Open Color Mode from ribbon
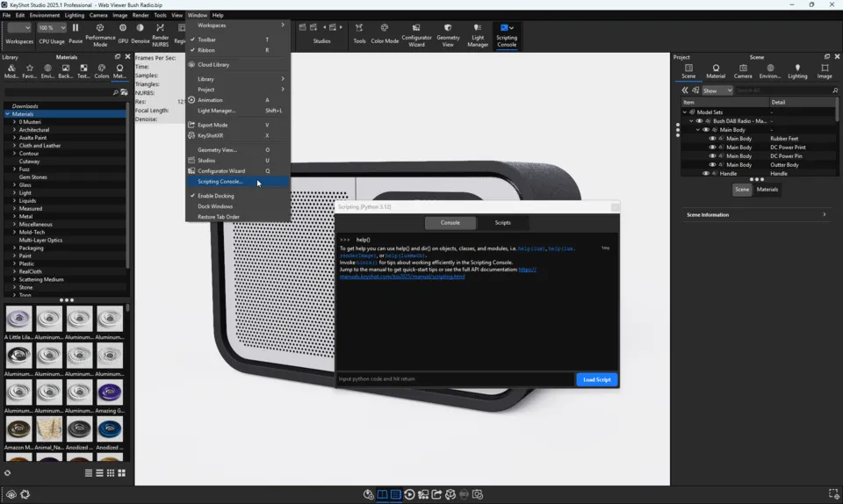This screenshot has width=843, height=504. coord(385,33)
